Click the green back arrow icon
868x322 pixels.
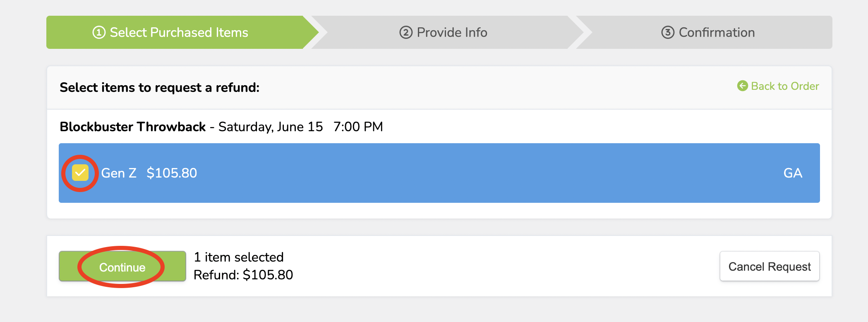[x=743, y=86]
